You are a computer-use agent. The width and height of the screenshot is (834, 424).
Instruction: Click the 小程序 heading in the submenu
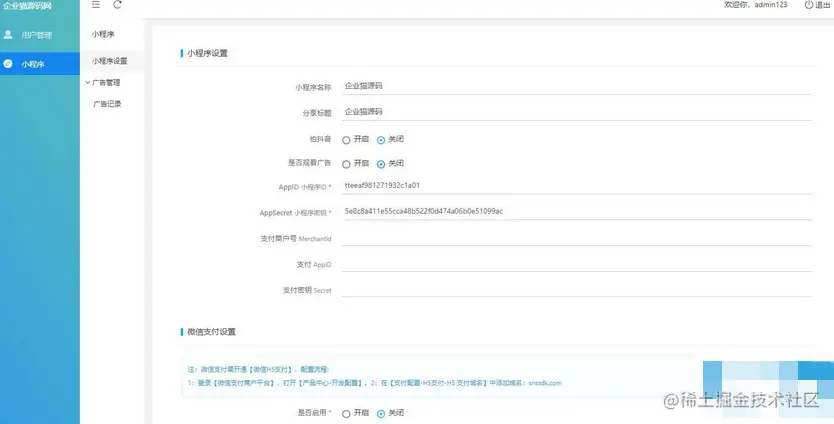point(103,34)
